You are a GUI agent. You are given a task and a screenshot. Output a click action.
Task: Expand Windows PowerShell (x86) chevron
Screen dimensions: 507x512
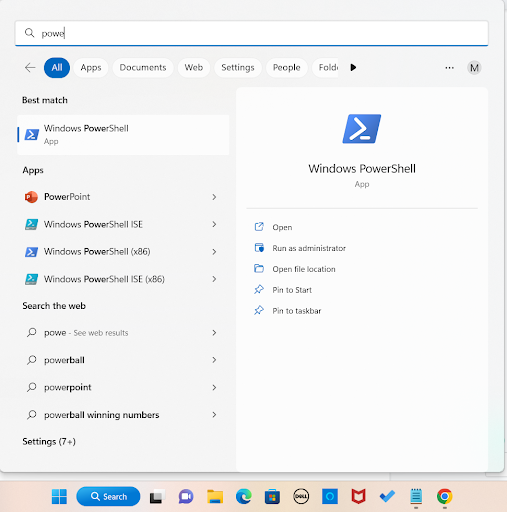[x=214, y=252]
